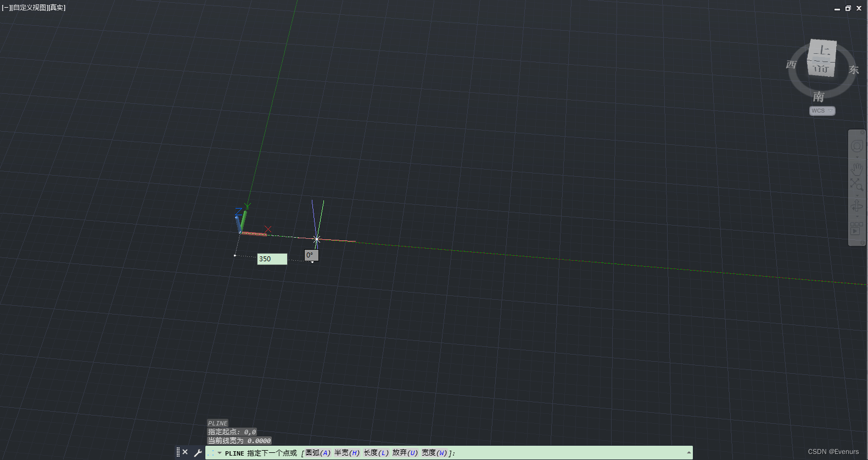Click 指定起点: 0,0 history line
The image size is (868, 460).
click(x=232, y=432)
